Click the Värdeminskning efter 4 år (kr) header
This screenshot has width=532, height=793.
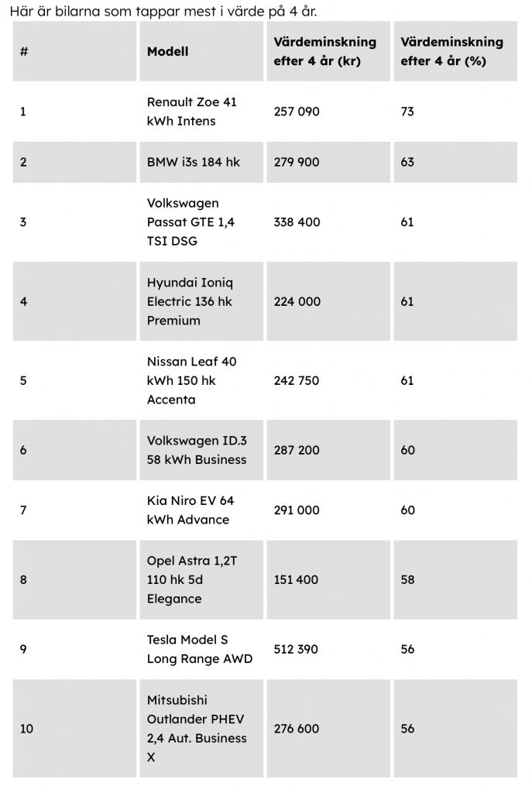point(324,51)
